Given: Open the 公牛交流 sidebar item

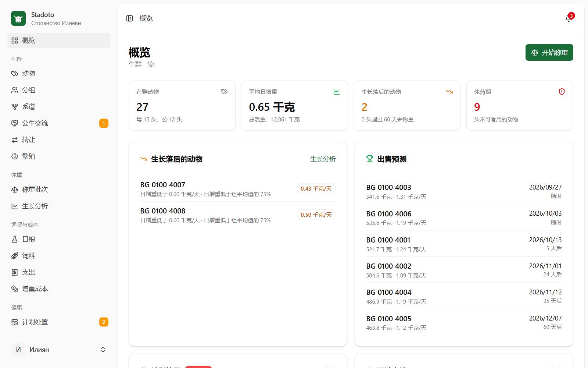Looking at the screenshot, I should [x=59, y=123].
